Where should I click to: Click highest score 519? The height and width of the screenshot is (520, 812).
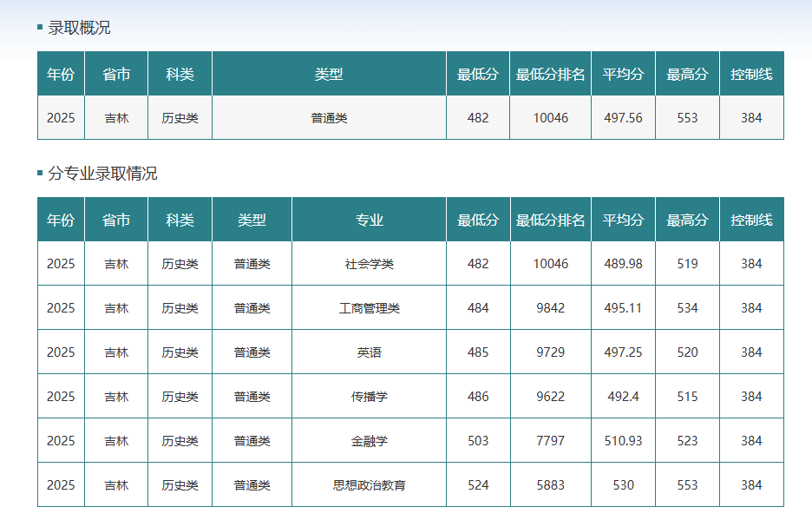click(687, 264)
